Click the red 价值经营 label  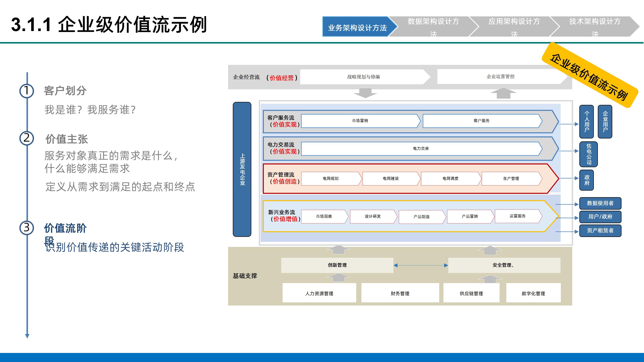pos(282,78)
